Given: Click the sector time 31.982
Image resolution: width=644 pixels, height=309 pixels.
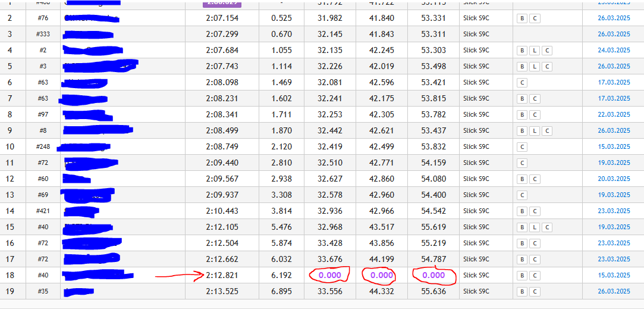Looking at the screenshot, I should pyautogui.click(x=330, y=18).
